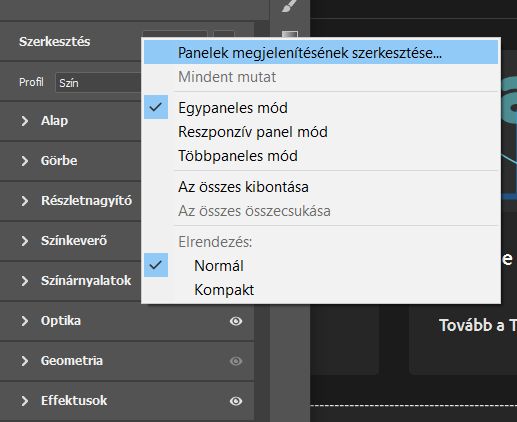Expand the Színkeverő panel
Image resolution: width=517 pixels, height=422 pixels.
(x=24, y=241)
